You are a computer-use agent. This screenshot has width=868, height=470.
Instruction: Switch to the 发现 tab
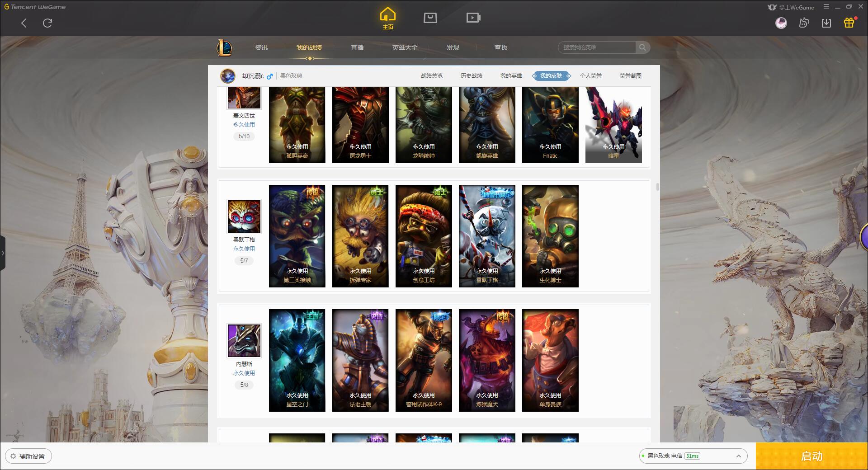click(453, 47)
